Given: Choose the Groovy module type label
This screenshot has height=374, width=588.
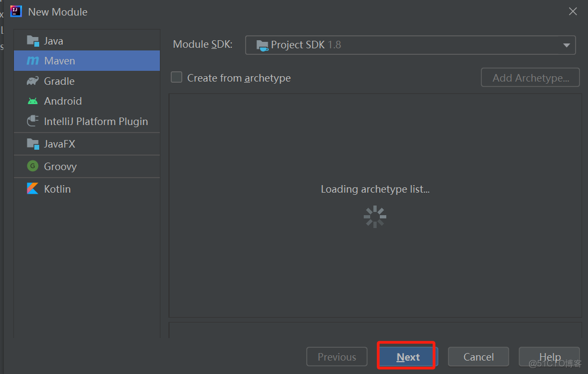Looking at the screenshot, I should pyautogui.click(x=60, y=166).
